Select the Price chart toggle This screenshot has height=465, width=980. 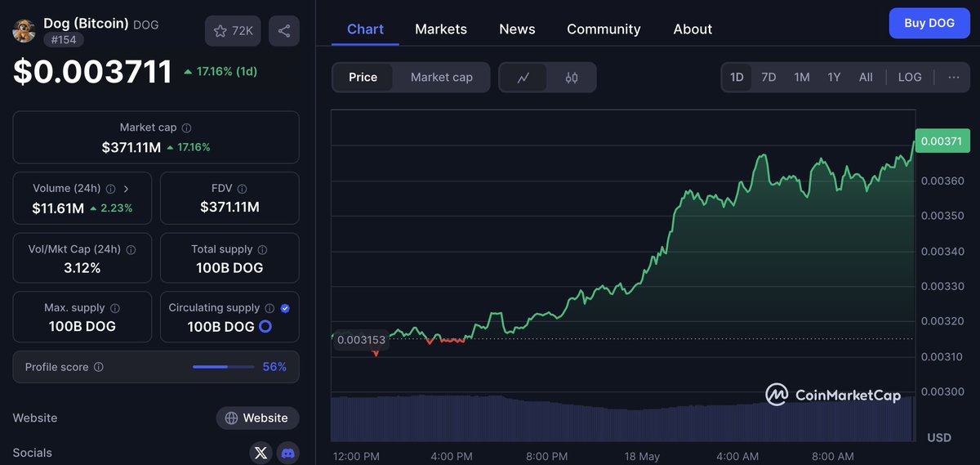pos(363,78)
